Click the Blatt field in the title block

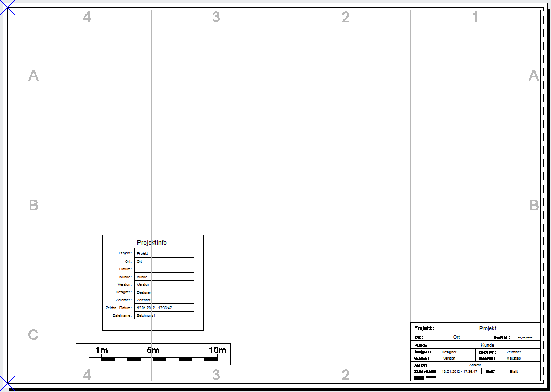(x=513, y=371)
